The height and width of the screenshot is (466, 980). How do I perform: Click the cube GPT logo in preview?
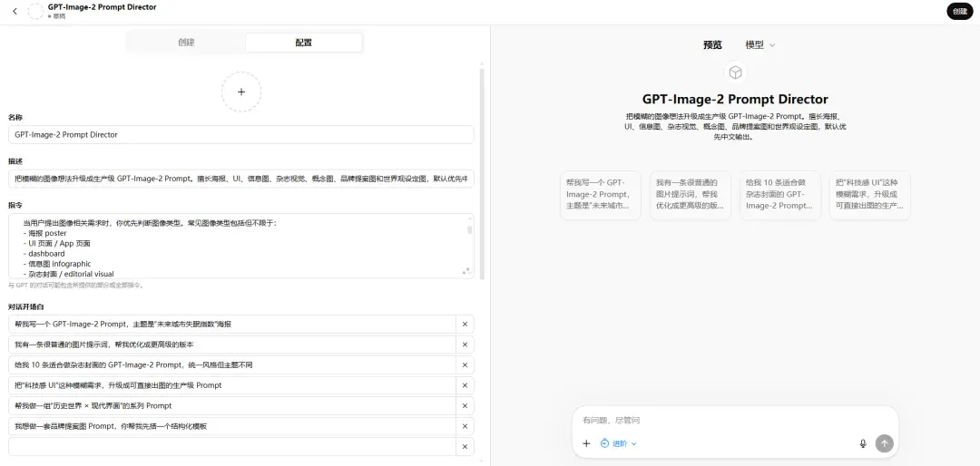[736, 73]
